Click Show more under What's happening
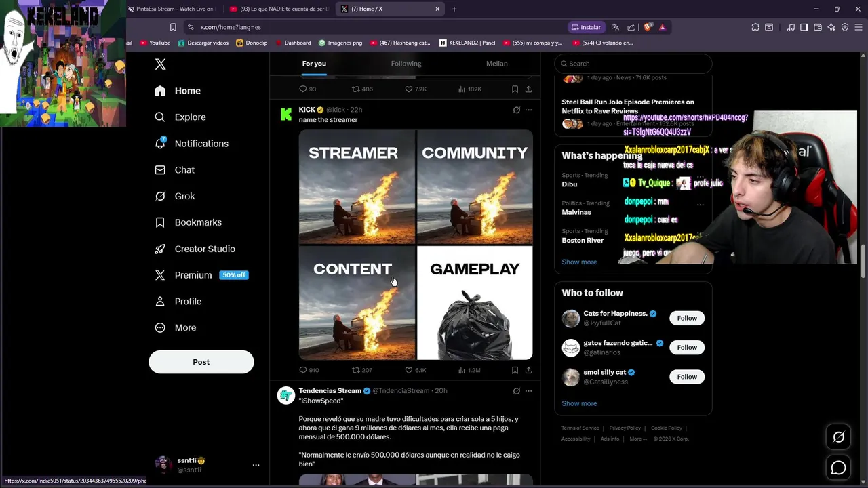Viewport: 868px width, 488px height. click(x=579, y=262)
